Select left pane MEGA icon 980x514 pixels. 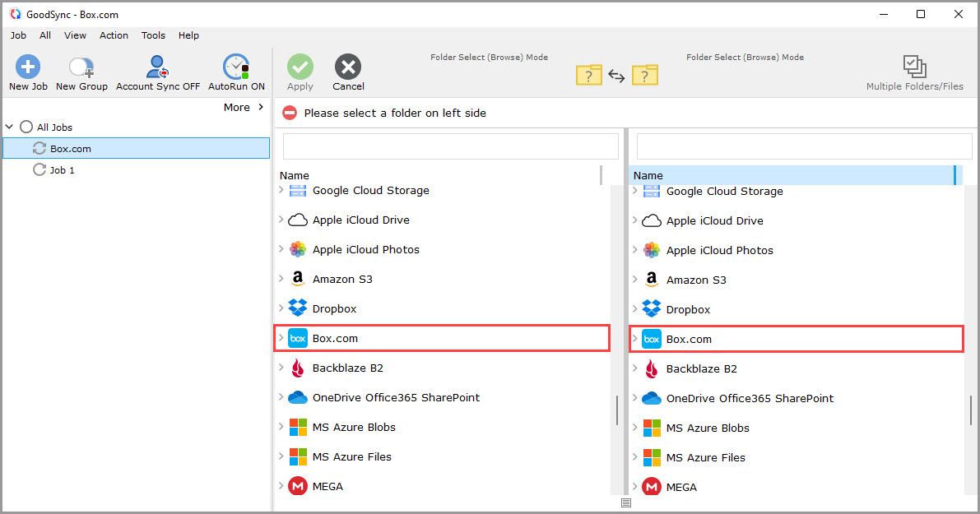coord(298,486)
